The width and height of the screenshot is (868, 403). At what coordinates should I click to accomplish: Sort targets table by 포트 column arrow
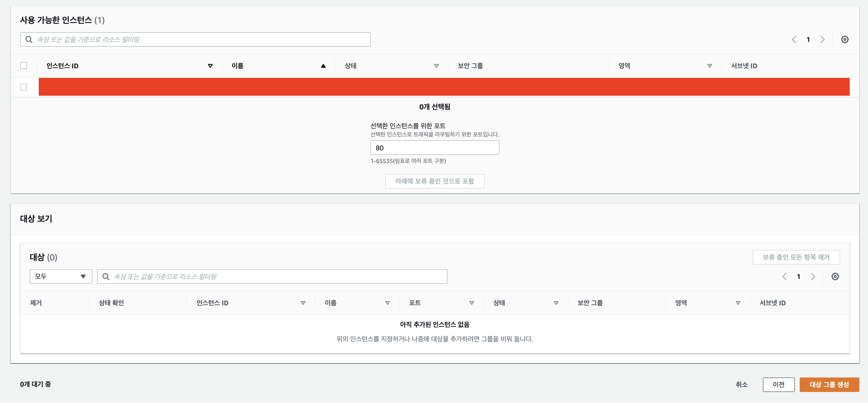[471, 303]
